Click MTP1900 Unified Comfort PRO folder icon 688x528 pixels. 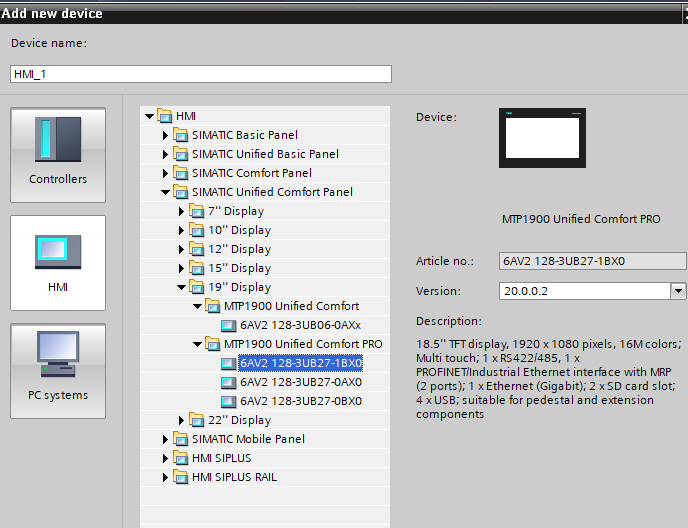pos(212,344)
